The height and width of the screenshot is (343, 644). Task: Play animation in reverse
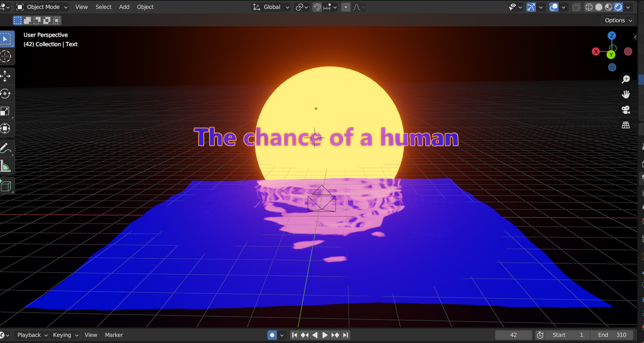(x=315, y=335)
